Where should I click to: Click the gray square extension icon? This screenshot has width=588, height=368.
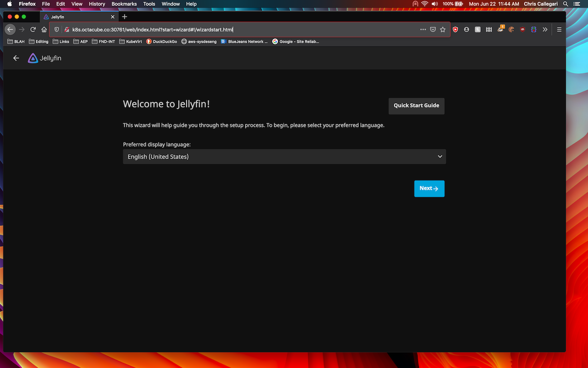[478, 29]
